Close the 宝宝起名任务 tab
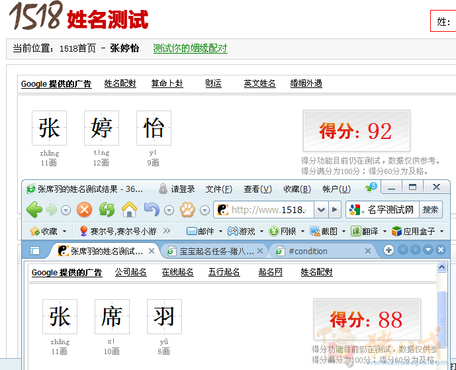This screenshot has width=456, height=370. (x=260, y=251)
